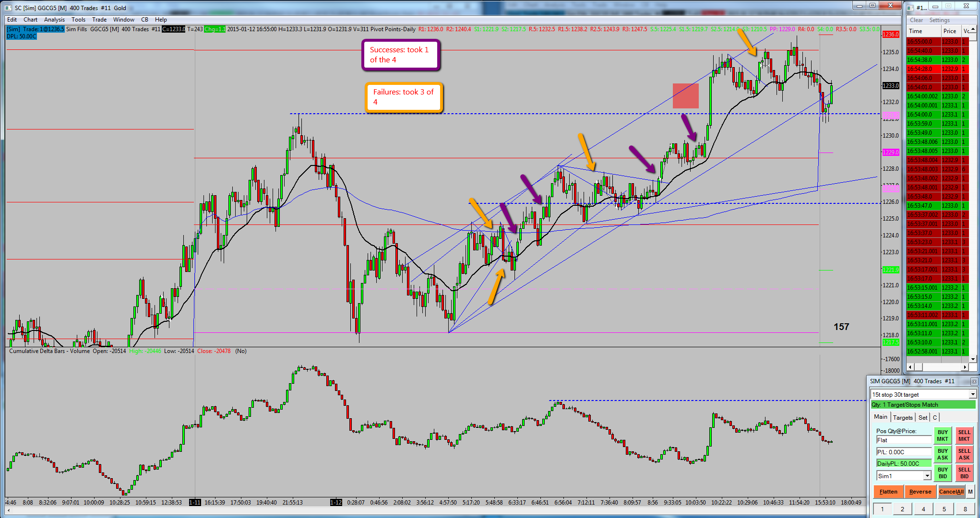Open the Trade menu
The height and width of the screenshot is (518, 980).
click(x=99, y=20)
